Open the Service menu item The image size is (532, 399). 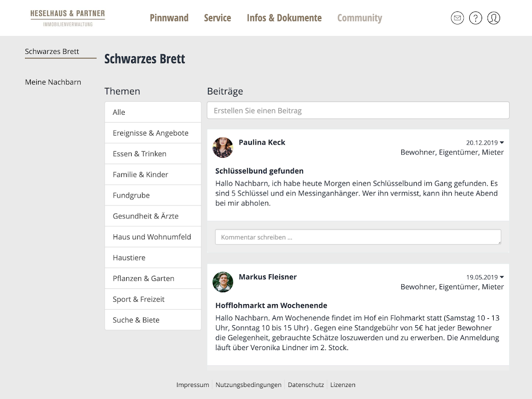pyautogui.click(x=217, y=17)
